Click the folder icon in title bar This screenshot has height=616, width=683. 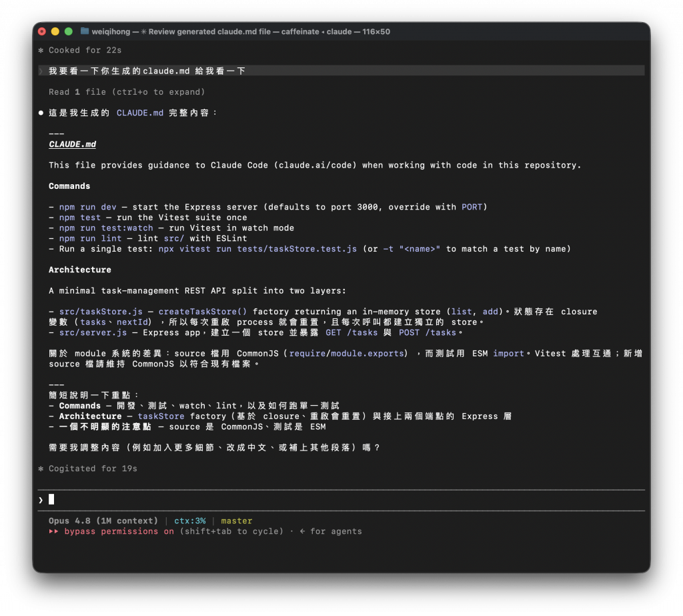[x=85, y=31]
